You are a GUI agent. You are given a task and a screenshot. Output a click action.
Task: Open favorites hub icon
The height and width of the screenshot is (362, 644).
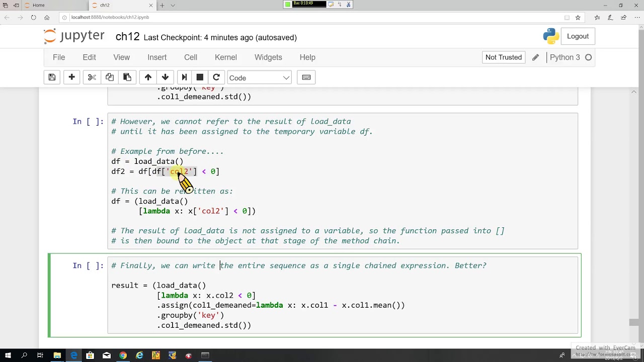coord(597,17)
